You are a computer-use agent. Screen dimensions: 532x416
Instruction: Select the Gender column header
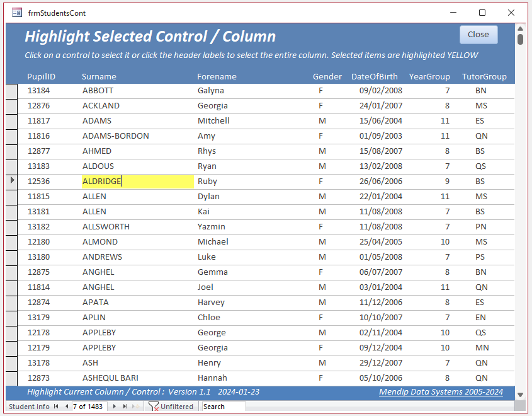[327, 76]
